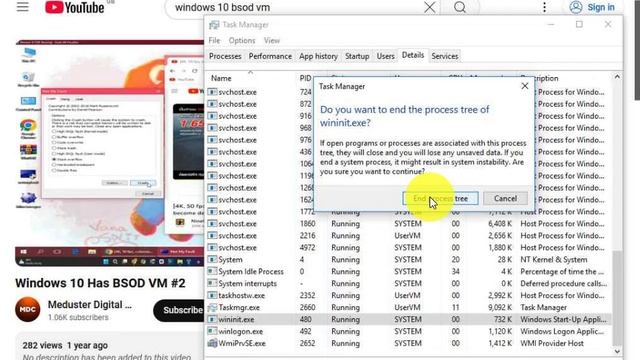Click the YouTube search magnifier button

pos(460,7)
